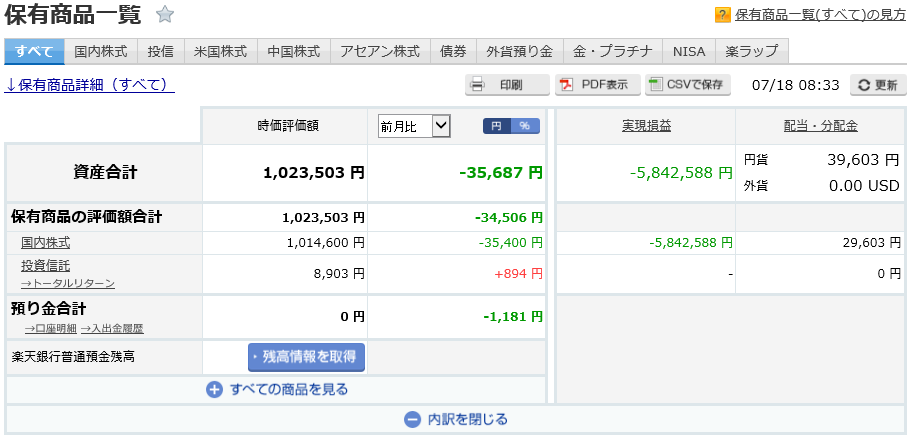Click the PDF表示 button

click(x=598, y=85)
